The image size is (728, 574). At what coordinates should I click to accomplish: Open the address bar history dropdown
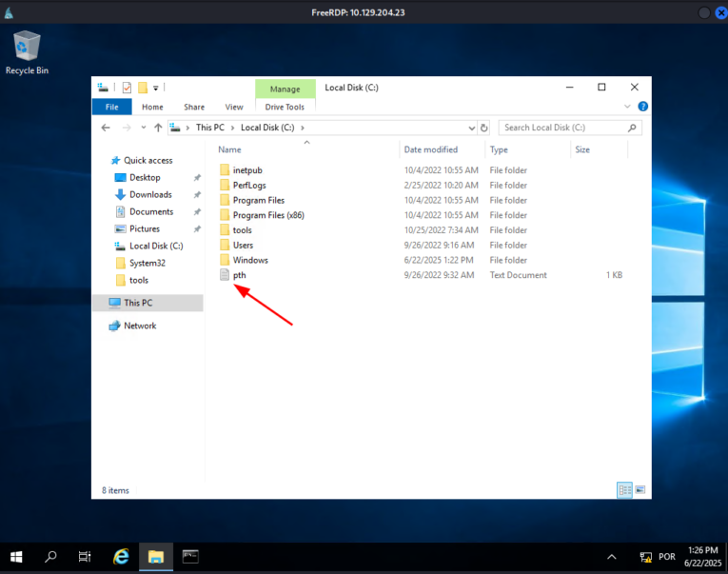tap(471, 128)
